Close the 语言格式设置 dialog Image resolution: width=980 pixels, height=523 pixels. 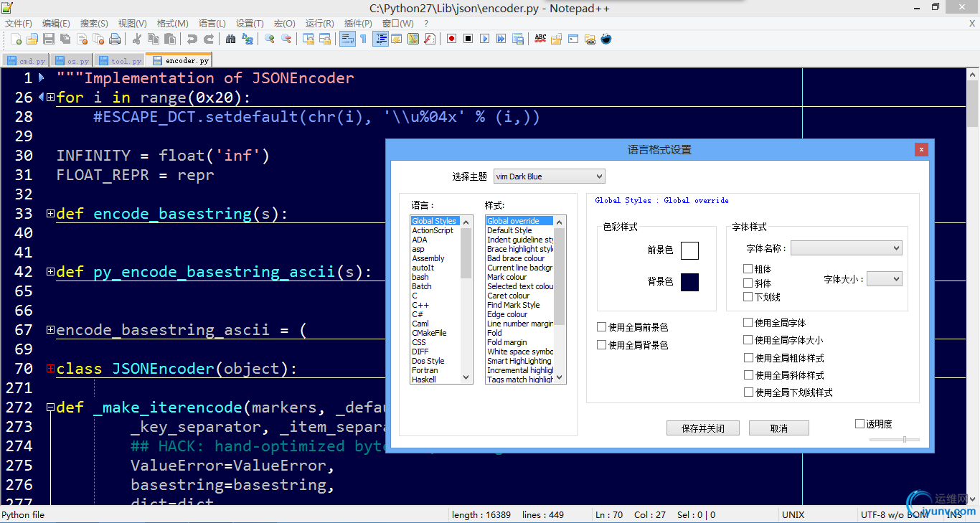(x=921, y=149)
